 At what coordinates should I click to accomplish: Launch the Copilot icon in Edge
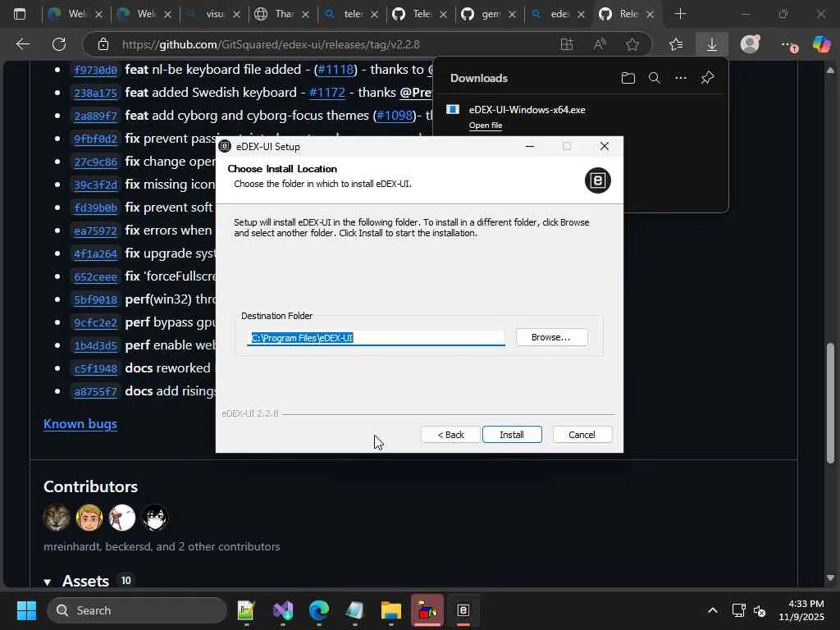coord(820,44)
